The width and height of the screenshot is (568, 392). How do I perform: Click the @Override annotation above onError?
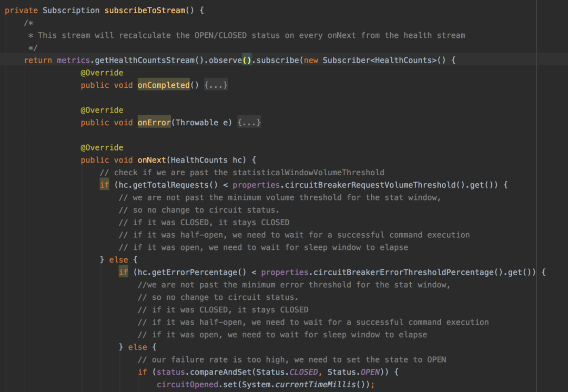[102, 110]
